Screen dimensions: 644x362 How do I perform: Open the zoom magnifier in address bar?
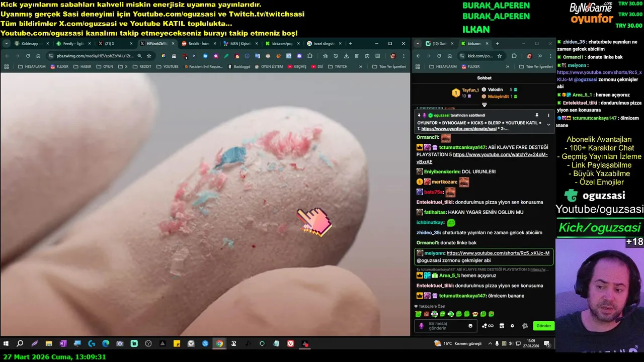pyautogui.click(x=139, y=56)
